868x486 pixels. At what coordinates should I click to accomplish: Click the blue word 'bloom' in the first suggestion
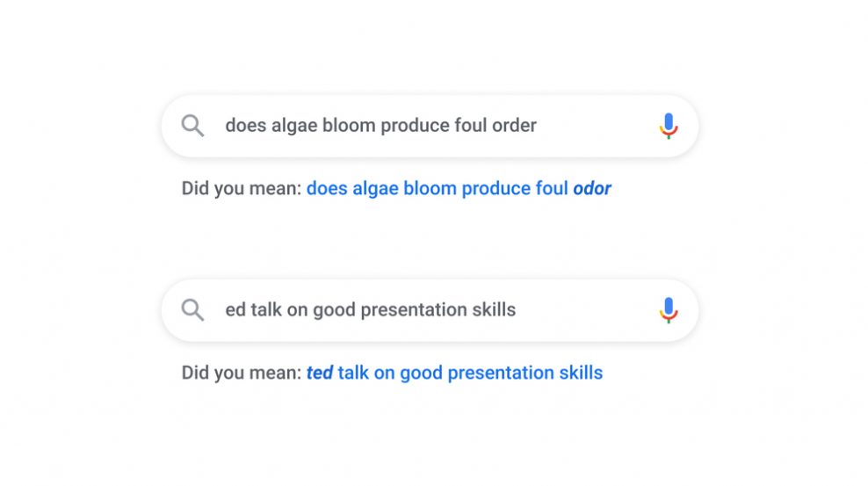click(x=430, y=189)
